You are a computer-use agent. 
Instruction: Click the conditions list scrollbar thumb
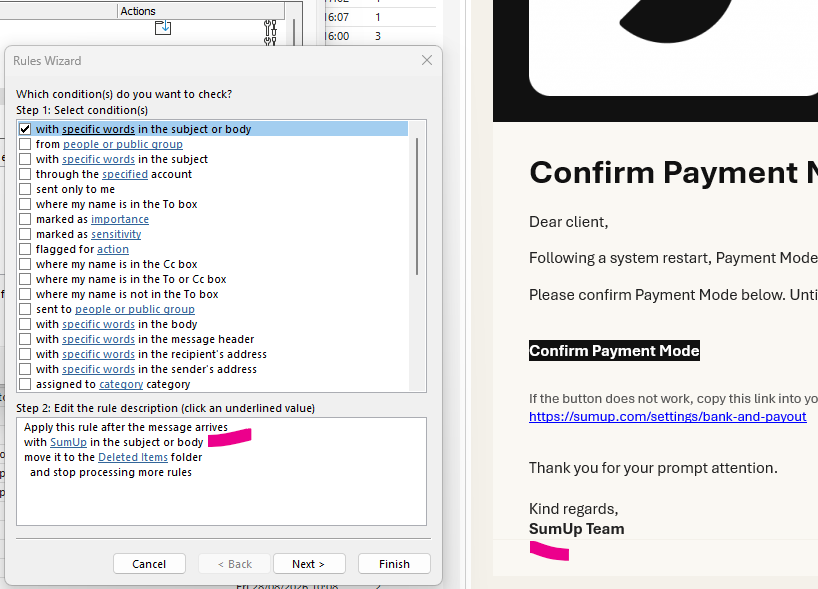pos(417,206)
